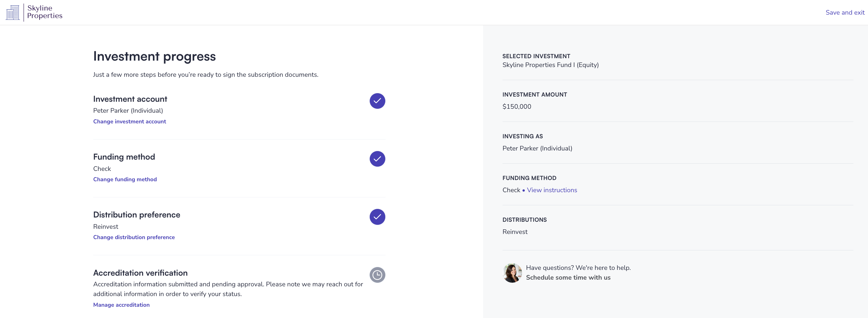Click the FUNDING METHOD sidebar label
Image resolution: width=868 pixels, height=318 pixels.
coord(529,178)
